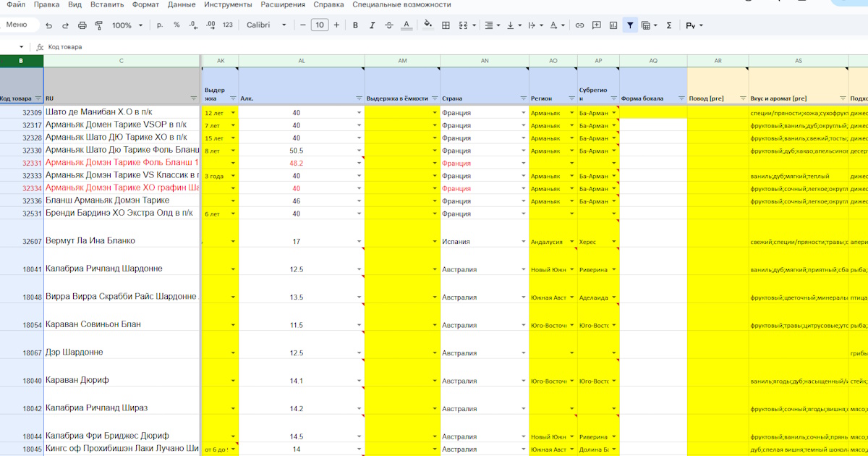The image size is (868, 456).
Task: Open the filter for Форма бокала
Action: [681, 98]
